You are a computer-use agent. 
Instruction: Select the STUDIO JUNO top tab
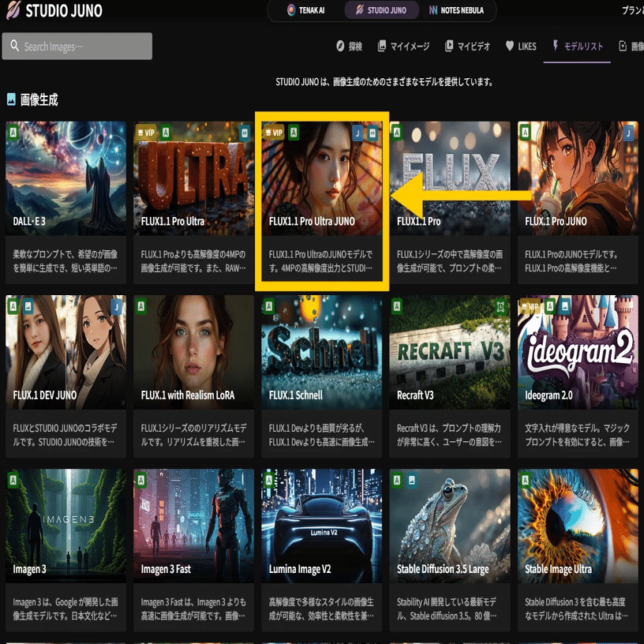381,10
